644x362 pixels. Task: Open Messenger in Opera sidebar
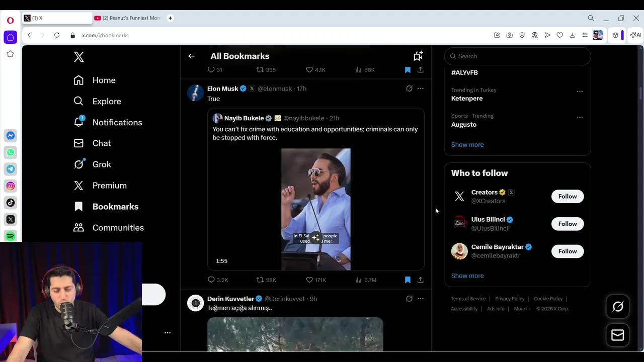click(x=10, y=136)
